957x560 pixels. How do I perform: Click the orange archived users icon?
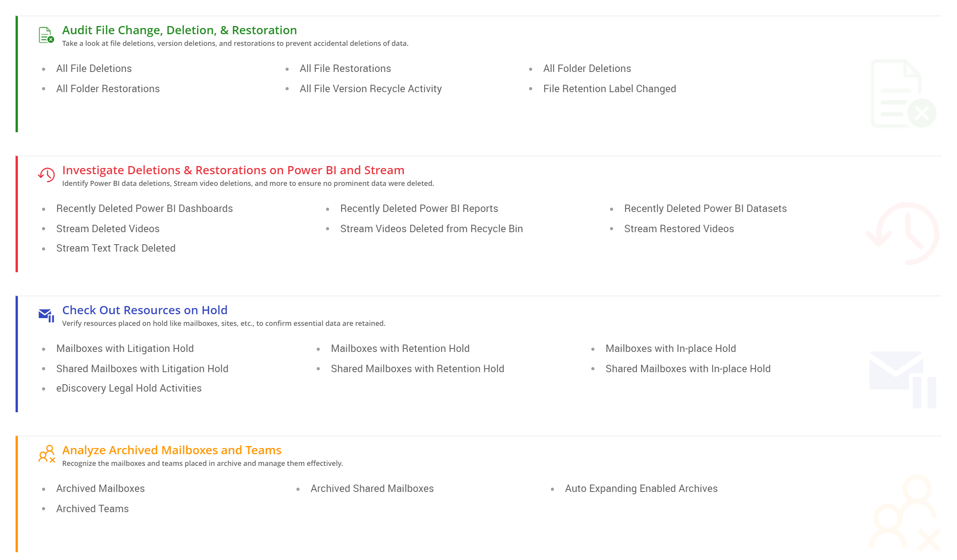coord(47,454)
